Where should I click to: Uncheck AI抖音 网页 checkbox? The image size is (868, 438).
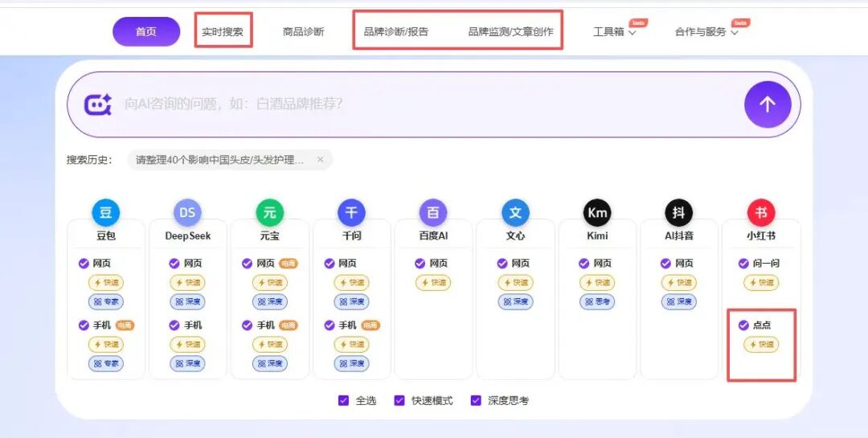[666, 264]
